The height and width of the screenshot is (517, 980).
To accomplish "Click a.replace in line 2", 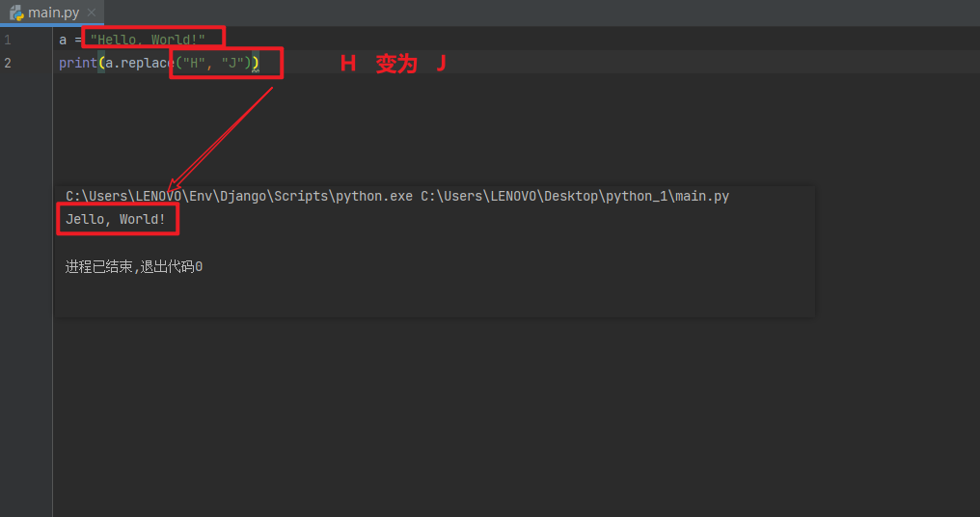I will pyautogui.click(x=140, y=63).
